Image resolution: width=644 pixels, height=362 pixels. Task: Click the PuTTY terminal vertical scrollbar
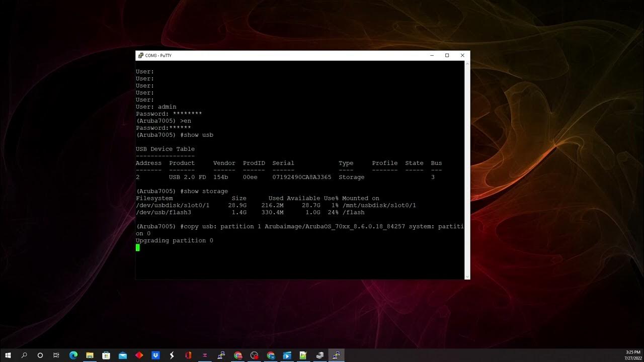coord(467,170)
